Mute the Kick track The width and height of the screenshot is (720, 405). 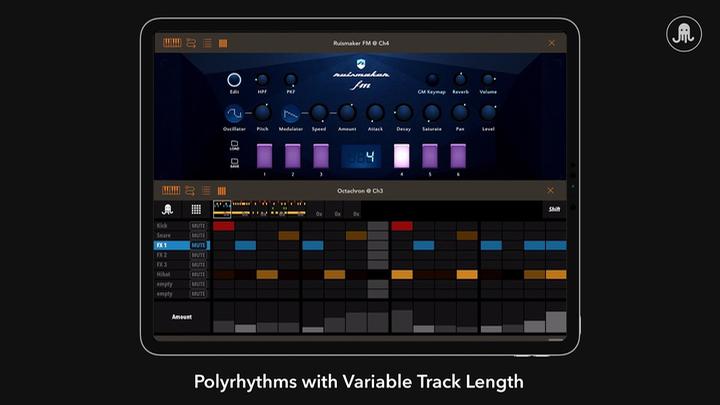click(198, 226)
